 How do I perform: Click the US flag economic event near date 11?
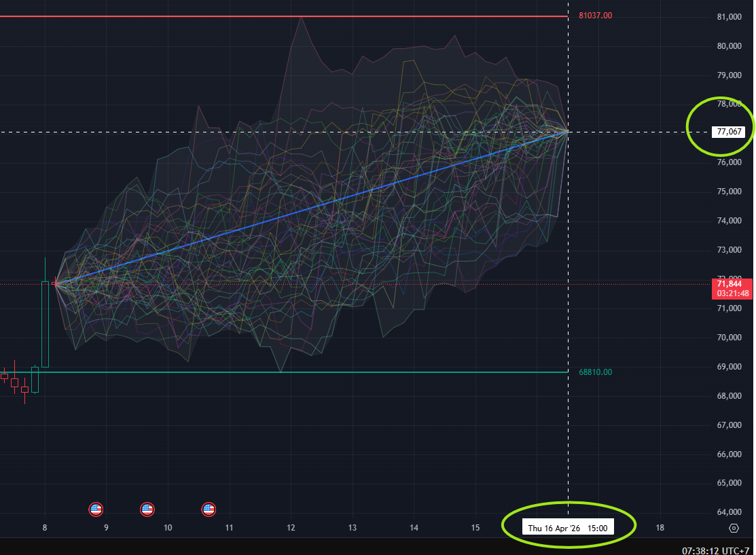(209, 509)
